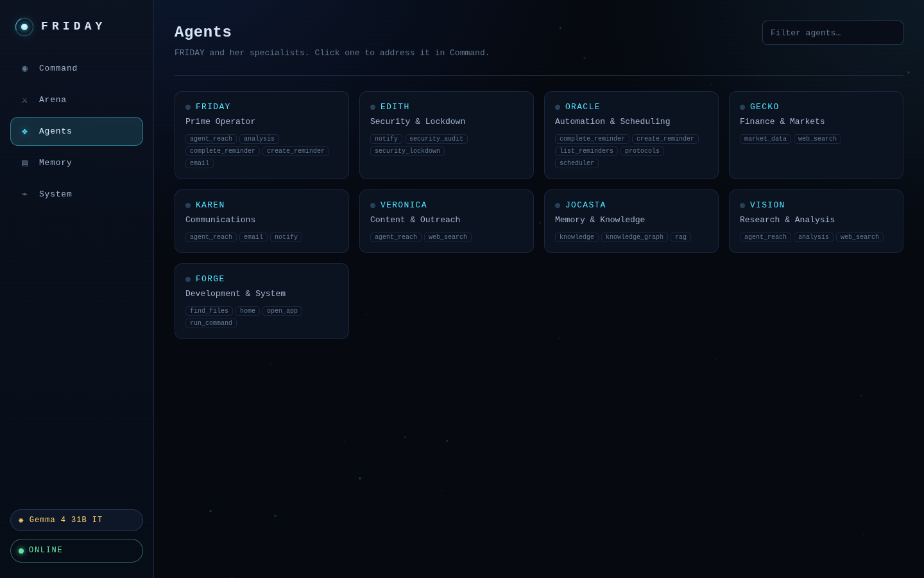This screenshot has height=578, width=924.
Task: Click Prime Operator under FRIDAY
Action: click(x=220, y=122)
